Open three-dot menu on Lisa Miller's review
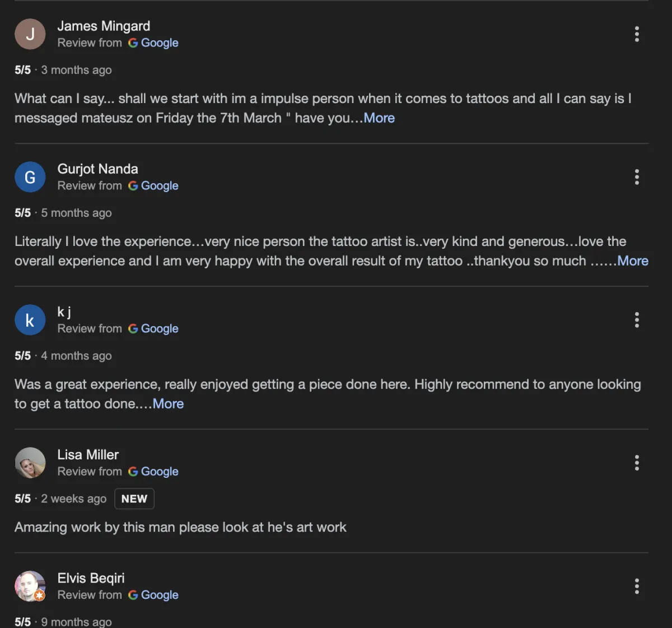672x628 pixels. pyautogui.click(x=637, y=463)
